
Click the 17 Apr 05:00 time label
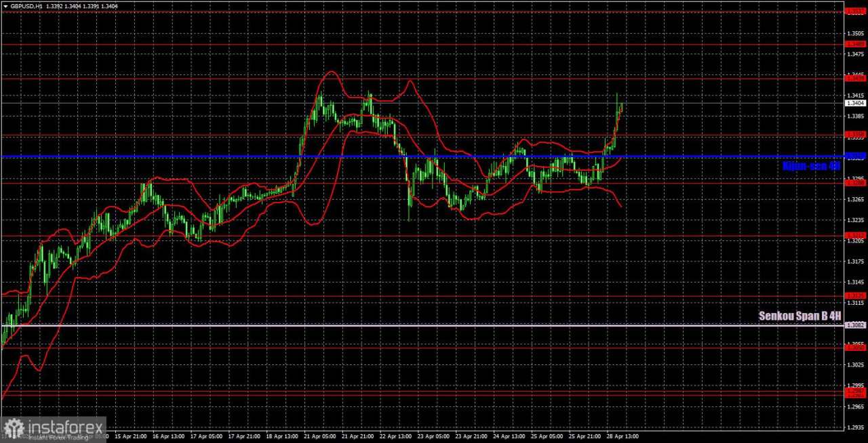(x=207, y=437)
